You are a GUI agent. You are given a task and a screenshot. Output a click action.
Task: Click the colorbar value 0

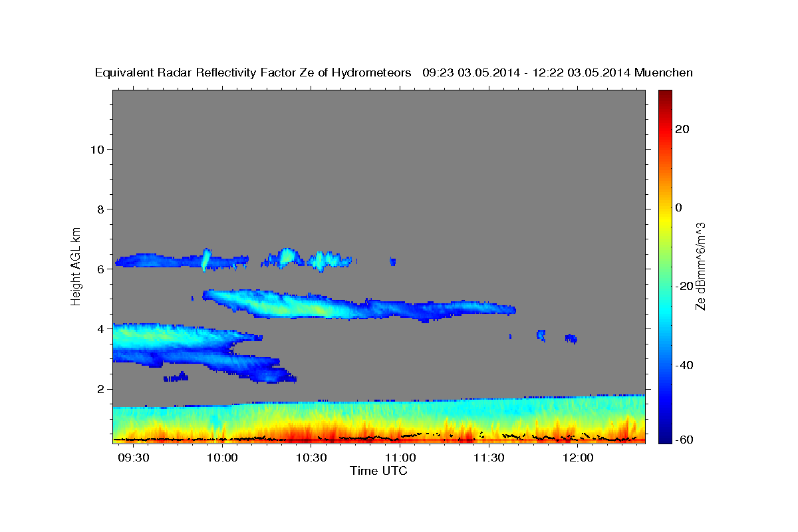click(678, 207)
